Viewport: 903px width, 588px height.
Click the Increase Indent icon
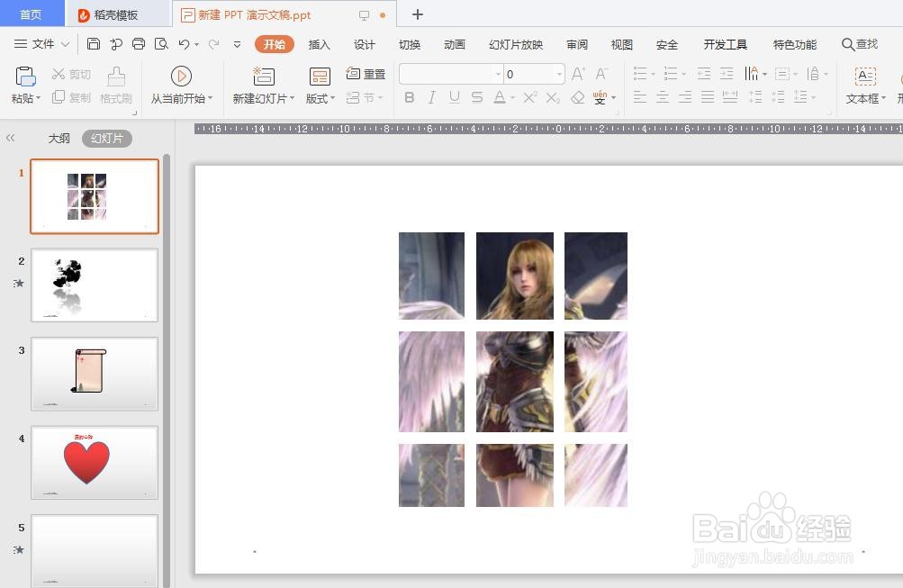coord(727,74)
